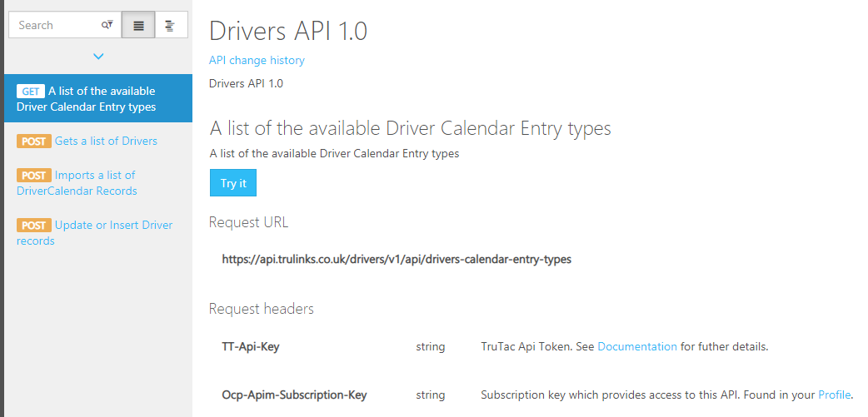Click the Drivers API 1.0 page title
Viewport: 868px width, 417px height.
point(288,31)
